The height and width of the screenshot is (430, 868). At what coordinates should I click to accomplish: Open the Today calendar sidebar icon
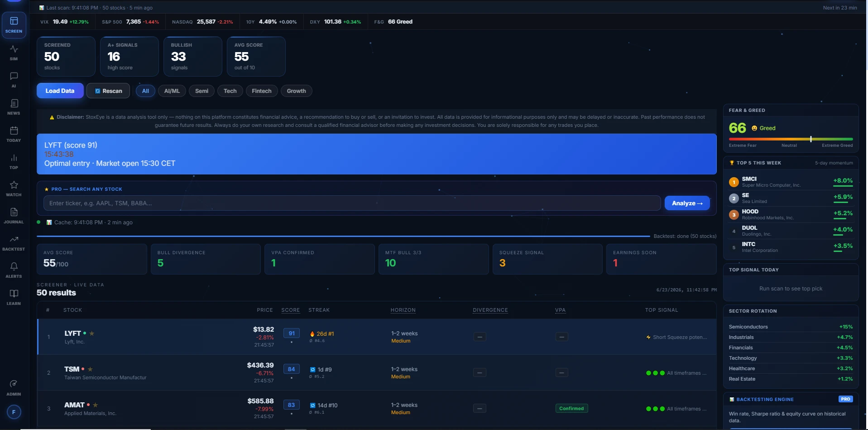[14, 134]
